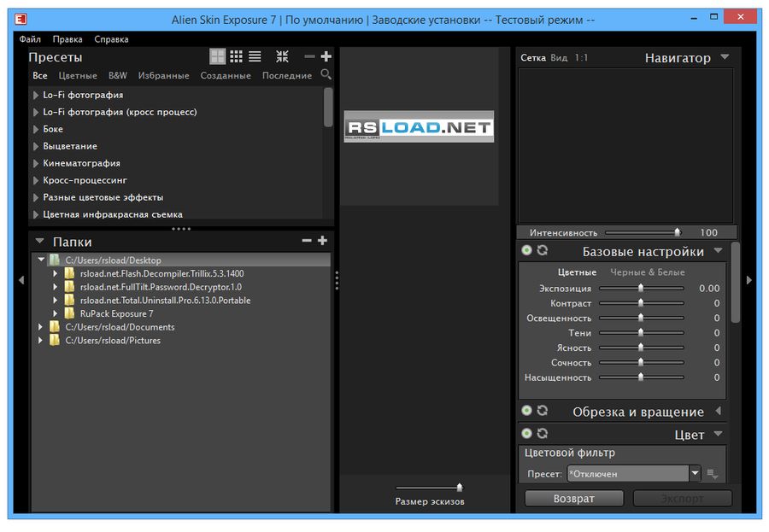Show Последние presets tab
This screenshot has width=769, height=532.
[x=287, y=75]
